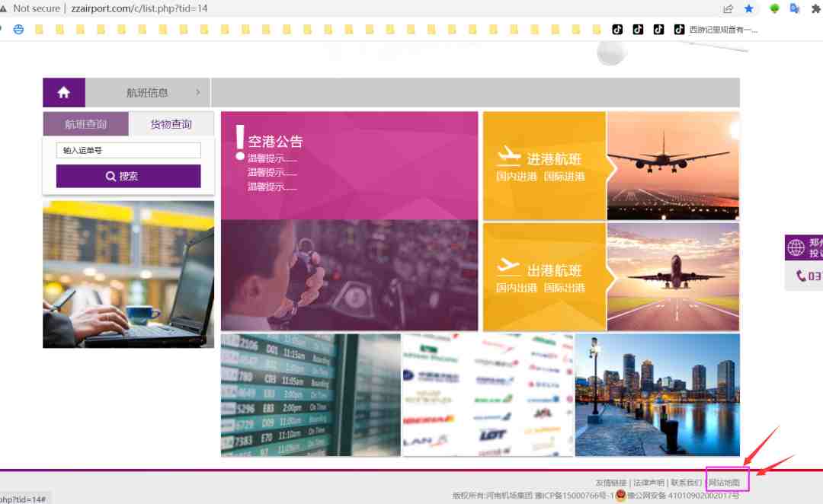Click the phone icon on the side widget

tap(800, 276)
